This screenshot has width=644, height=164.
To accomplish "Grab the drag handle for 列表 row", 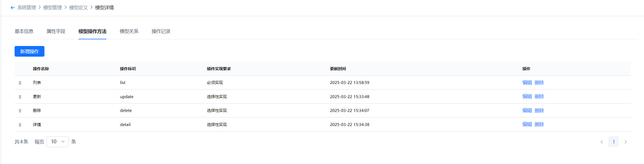I will click(20, 83).
